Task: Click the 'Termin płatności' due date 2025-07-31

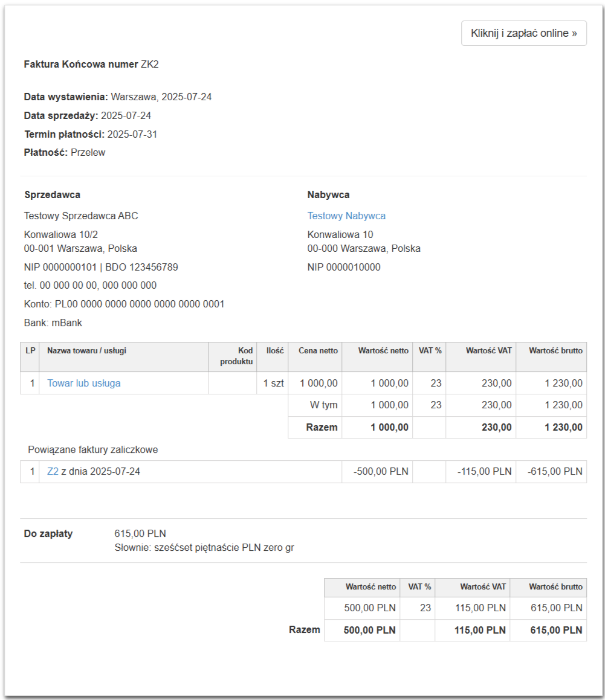Action: pyautogui.click(x=132, y=134)
